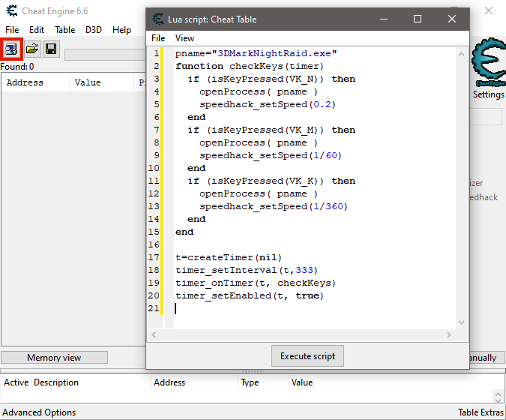The width and height of the screenshot is (506, 420).
Task: Click the Open Process computer icon
Action: [12, 49]
